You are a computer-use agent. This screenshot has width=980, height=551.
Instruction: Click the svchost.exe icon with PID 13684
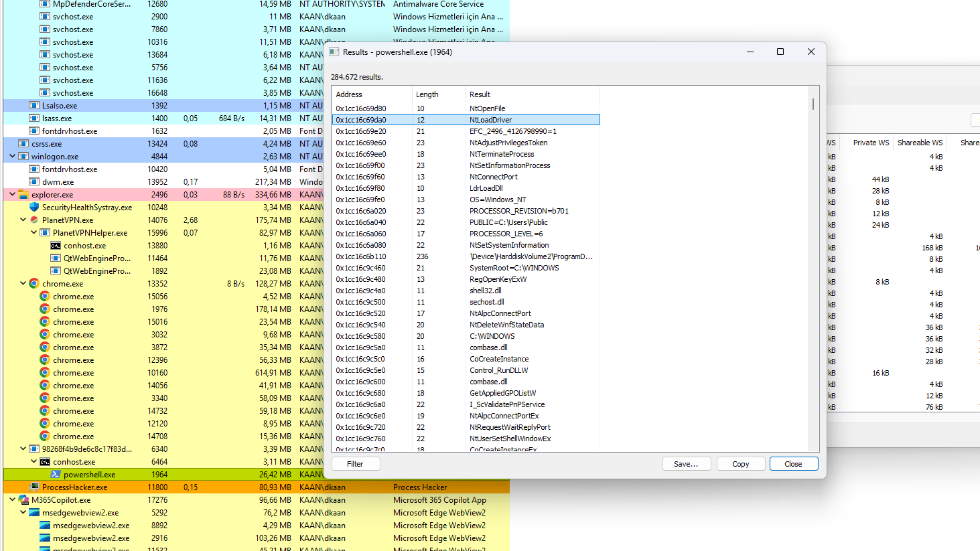tap(45, 55)
